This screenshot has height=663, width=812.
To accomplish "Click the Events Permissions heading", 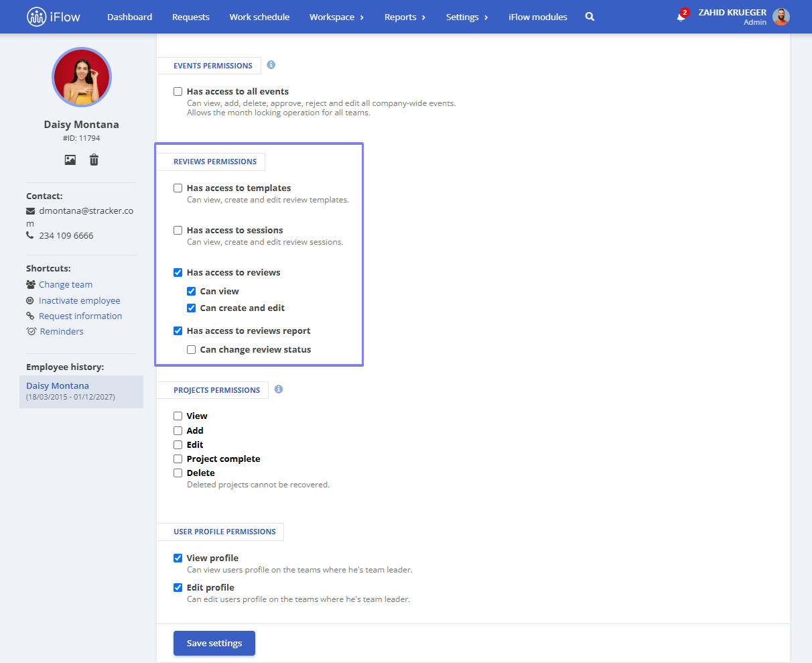I will pos(213,66).
